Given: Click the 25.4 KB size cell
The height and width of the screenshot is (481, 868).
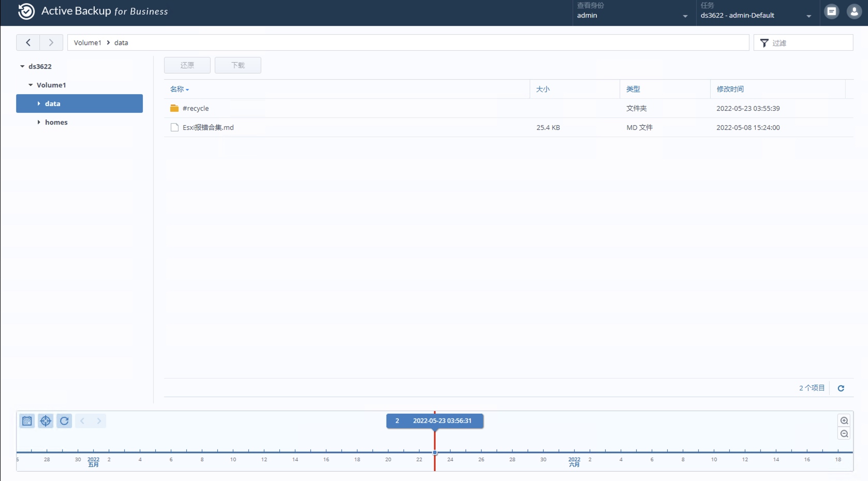Looking at the screenshot, I should 548,127.
